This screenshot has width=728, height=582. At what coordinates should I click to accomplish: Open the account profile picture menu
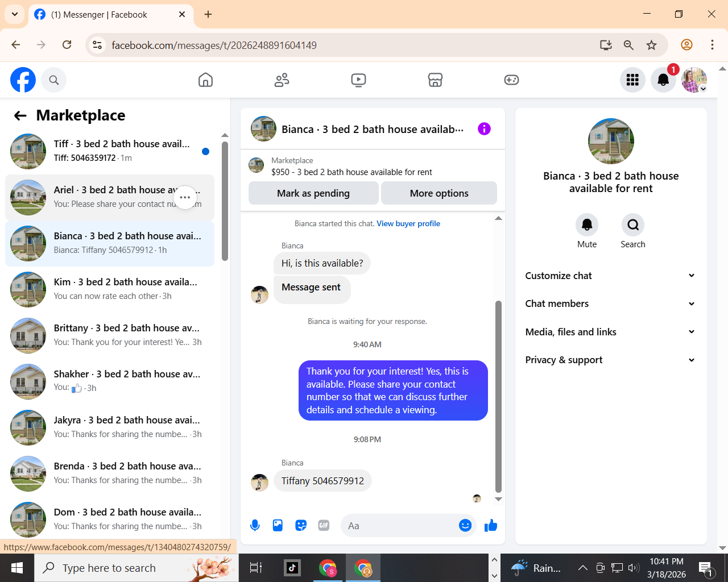[694, 80]
